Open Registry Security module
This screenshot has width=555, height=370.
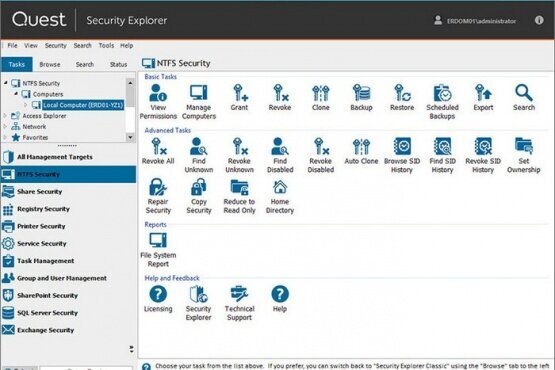69,209
